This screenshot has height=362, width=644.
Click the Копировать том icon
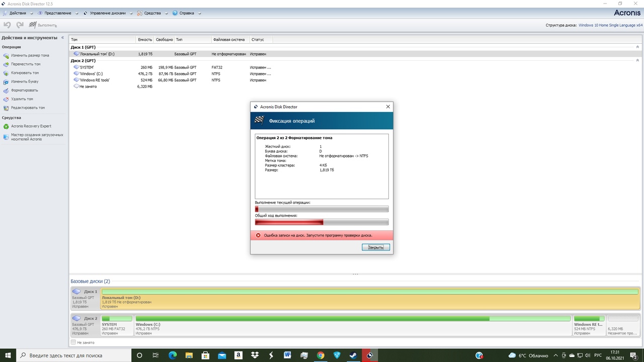(x=6, y=73)
